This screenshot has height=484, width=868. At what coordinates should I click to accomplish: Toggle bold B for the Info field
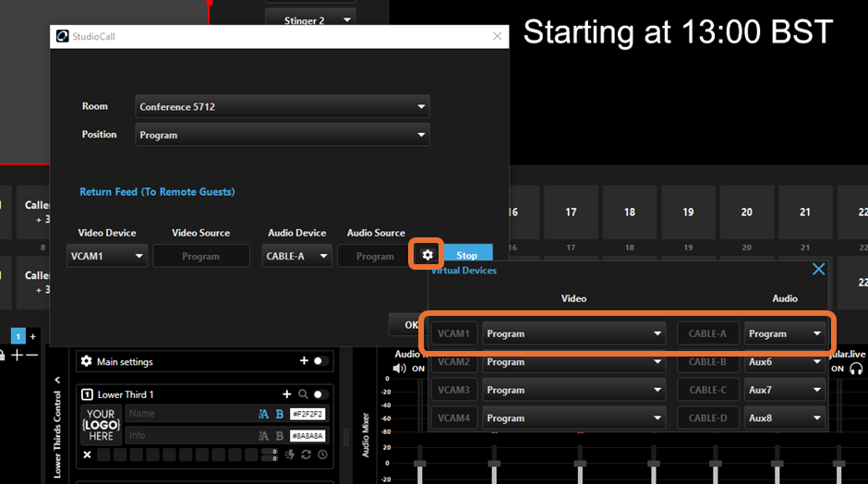280,436
